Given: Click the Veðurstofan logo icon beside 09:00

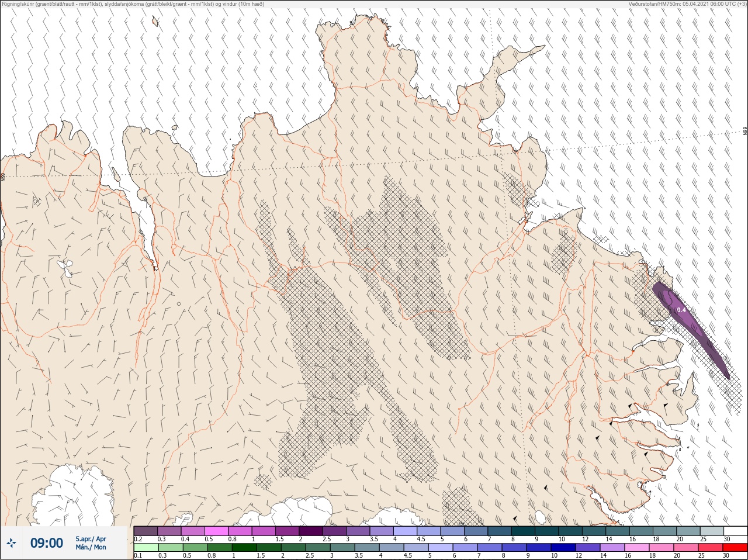Looking at the screenshot, I should (12, 544).
